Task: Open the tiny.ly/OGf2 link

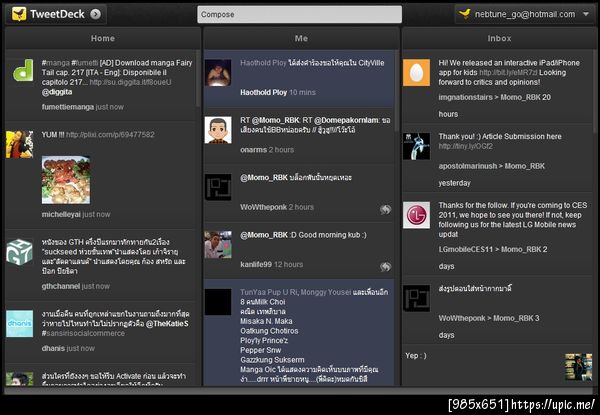Action: point(465,146)
